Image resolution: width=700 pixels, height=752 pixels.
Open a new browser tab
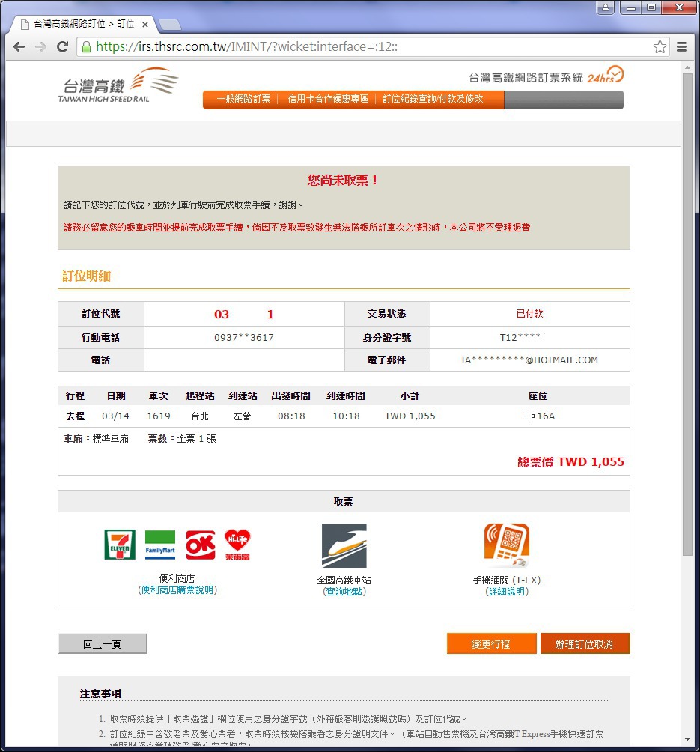tap(169, 25)
